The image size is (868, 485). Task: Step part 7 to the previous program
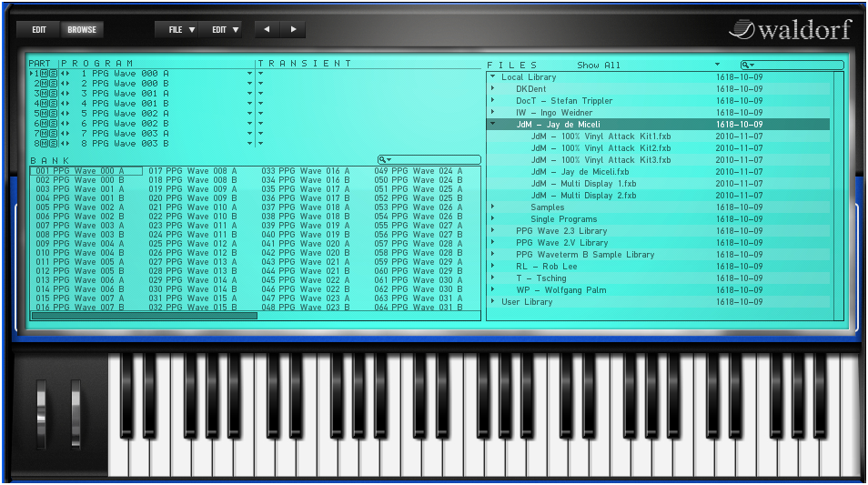[63, 134]
